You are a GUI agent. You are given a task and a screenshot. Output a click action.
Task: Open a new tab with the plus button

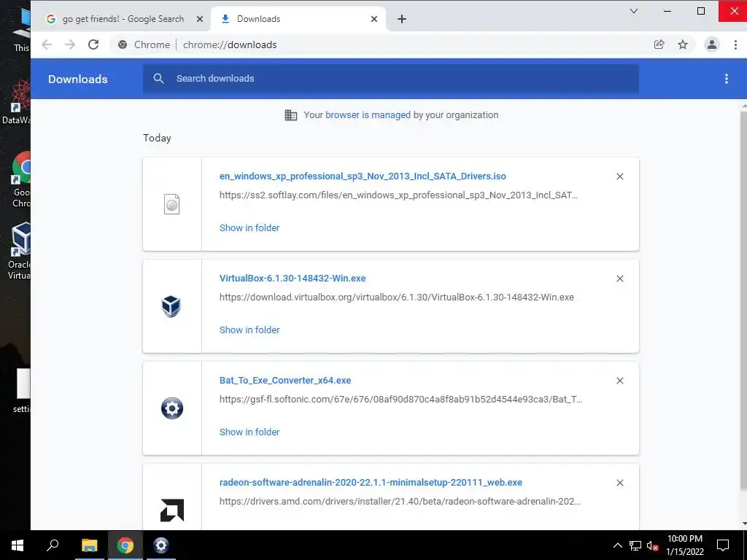pyautogui.click(x=402, y=19)
